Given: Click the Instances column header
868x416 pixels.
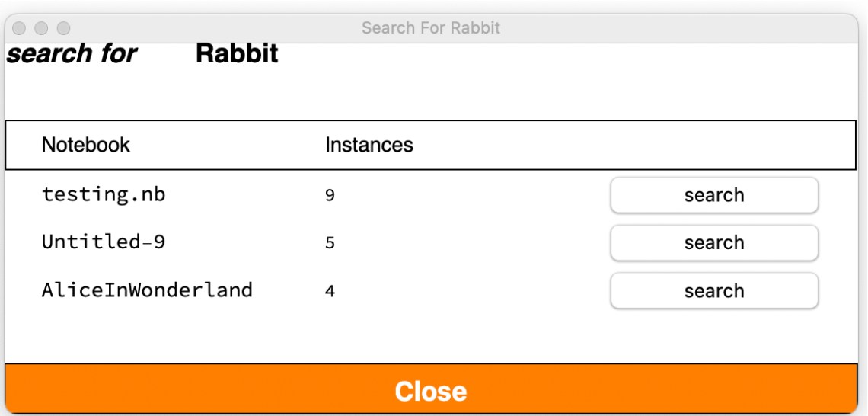Looking at the screenshot, I should coord(369,145).
